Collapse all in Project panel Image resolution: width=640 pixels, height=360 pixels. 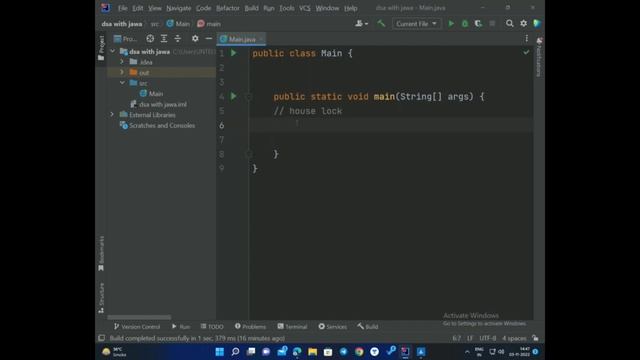point(178,38)
